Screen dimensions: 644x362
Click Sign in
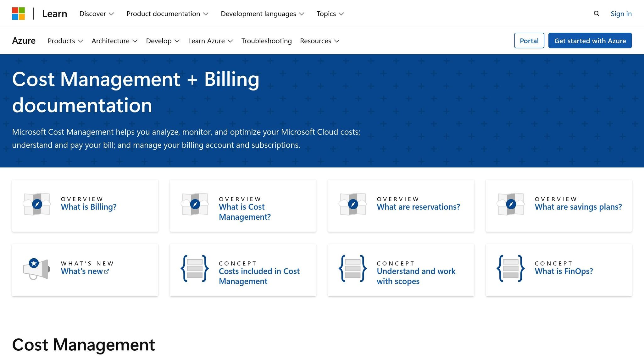coord(621,14)
